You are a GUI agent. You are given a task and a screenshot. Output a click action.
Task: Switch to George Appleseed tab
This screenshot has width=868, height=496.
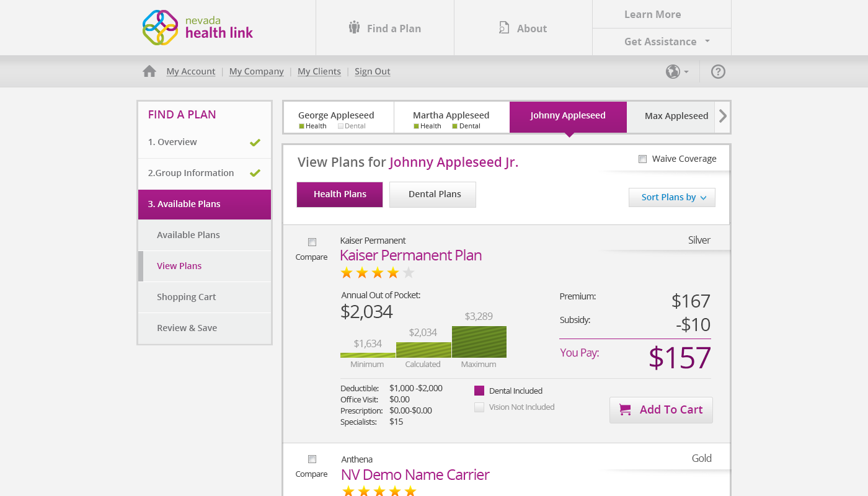339,117
